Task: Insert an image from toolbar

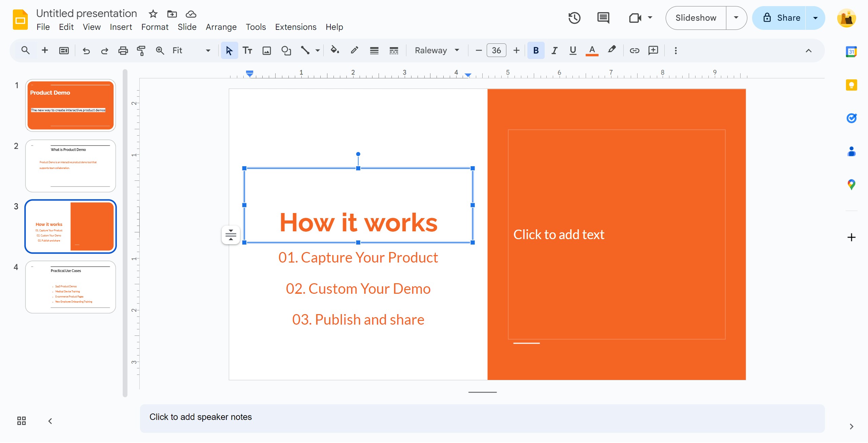Action: pos(267,51)
